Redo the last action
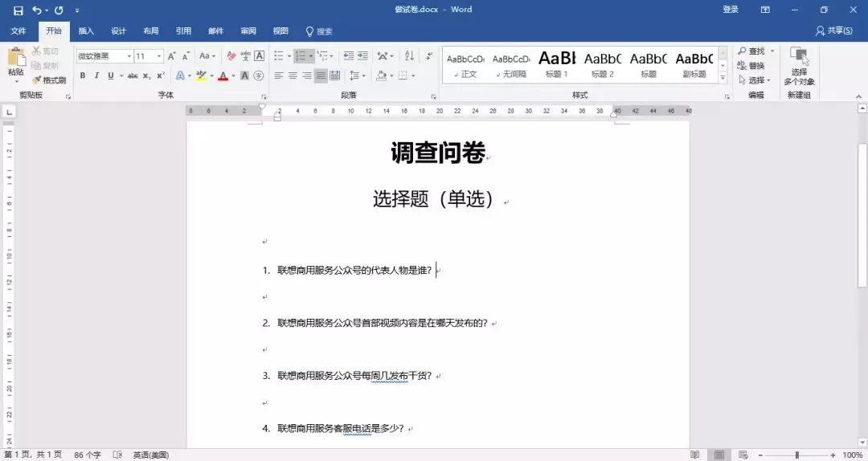 click(x=59, y=10)
